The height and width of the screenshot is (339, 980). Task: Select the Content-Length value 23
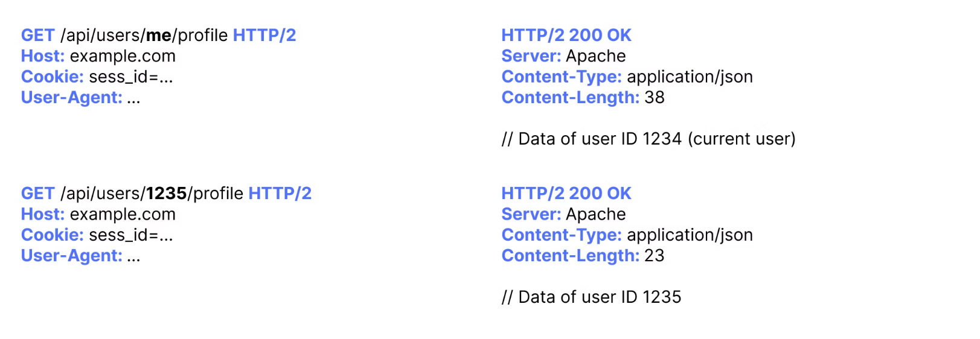click(655, 256)
